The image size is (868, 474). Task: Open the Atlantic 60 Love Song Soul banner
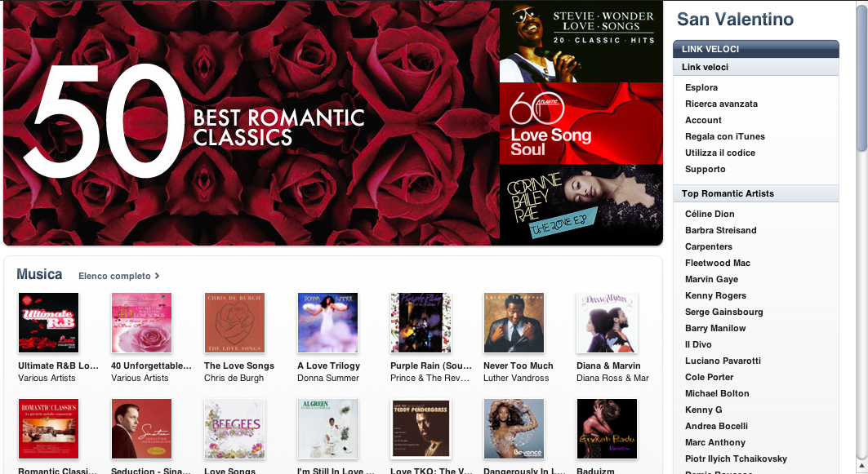pos(581,123)
